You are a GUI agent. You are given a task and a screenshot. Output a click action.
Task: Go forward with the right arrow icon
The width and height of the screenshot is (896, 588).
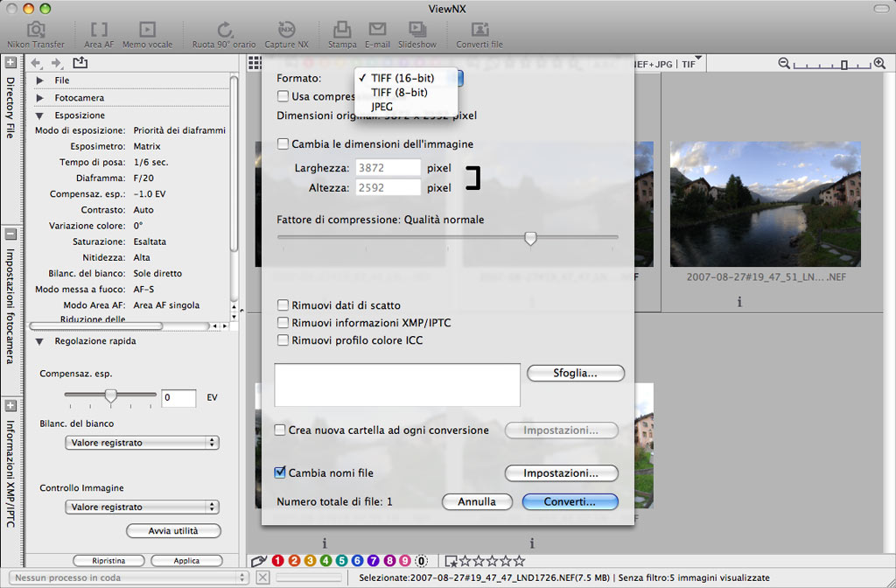(56, 63)
